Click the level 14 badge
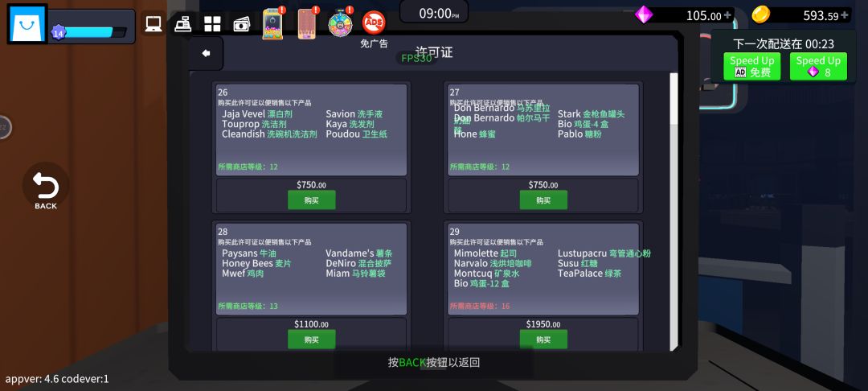The width and height of the screenshot is (868, 391). coord(58,33)
